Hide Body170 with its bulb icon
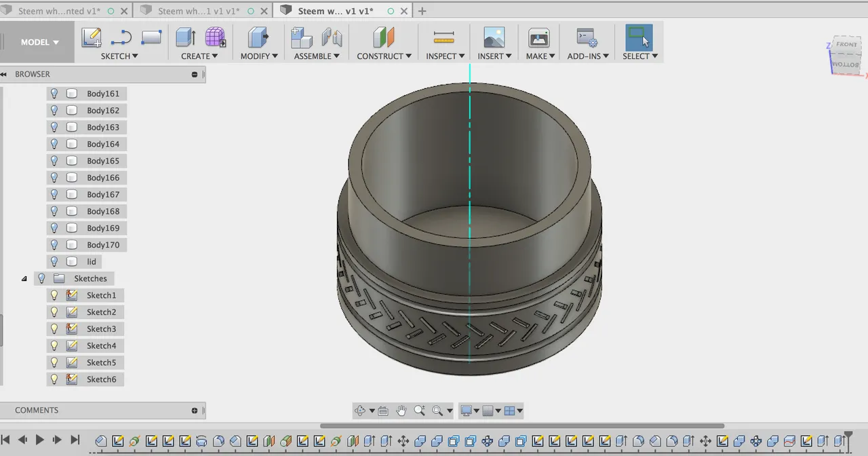Screen dimensions: 868x456 54,245
